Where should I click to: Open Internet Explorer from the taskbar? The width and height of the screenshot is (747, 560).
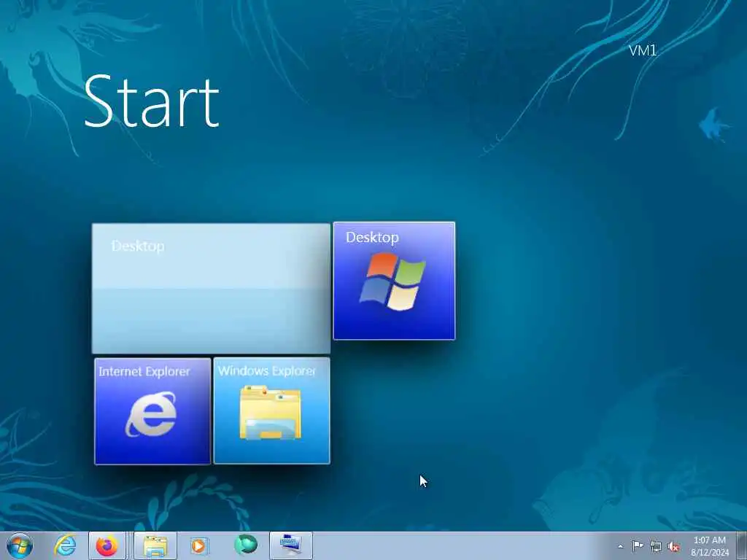pyautogui.click(x=65, y=545)
